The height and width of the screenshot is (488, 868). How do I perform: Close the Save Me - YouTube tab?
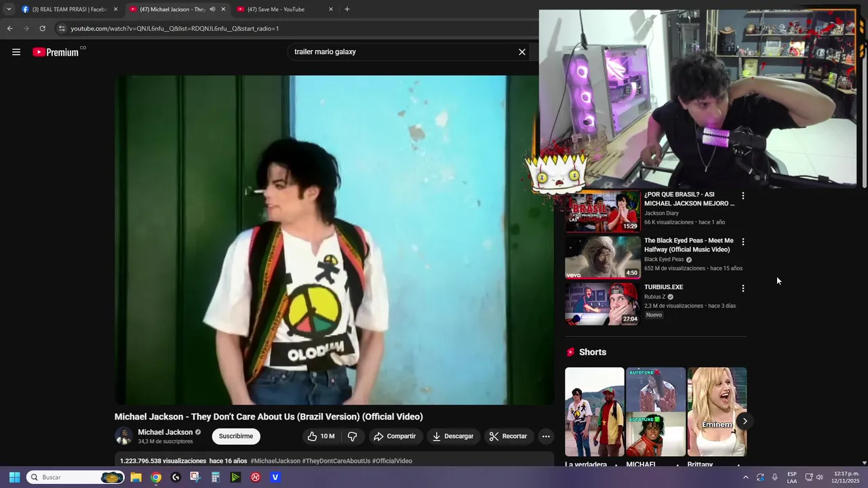click(331, 9)
